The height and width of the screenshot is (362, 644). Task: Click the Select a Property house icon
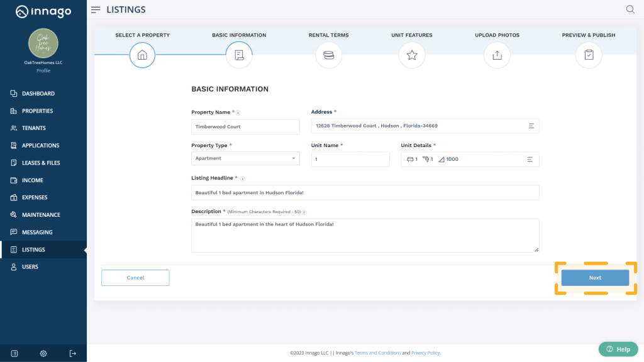142,55
